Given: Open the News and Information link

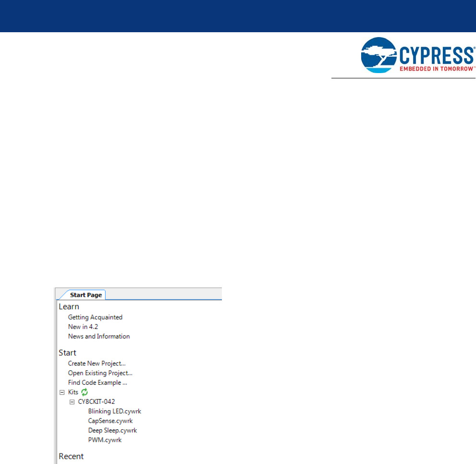Looking at the screenshot, I should [x=99, y=337].
